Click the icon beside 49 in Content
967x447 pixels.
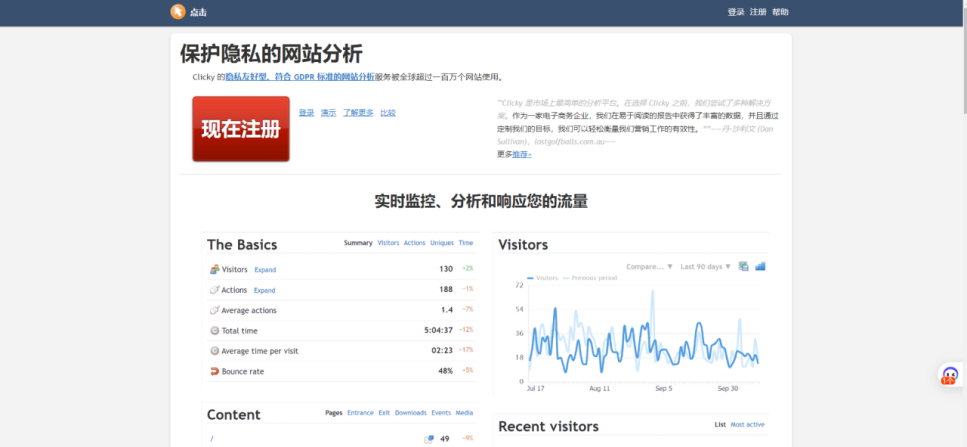click(429, 439)
